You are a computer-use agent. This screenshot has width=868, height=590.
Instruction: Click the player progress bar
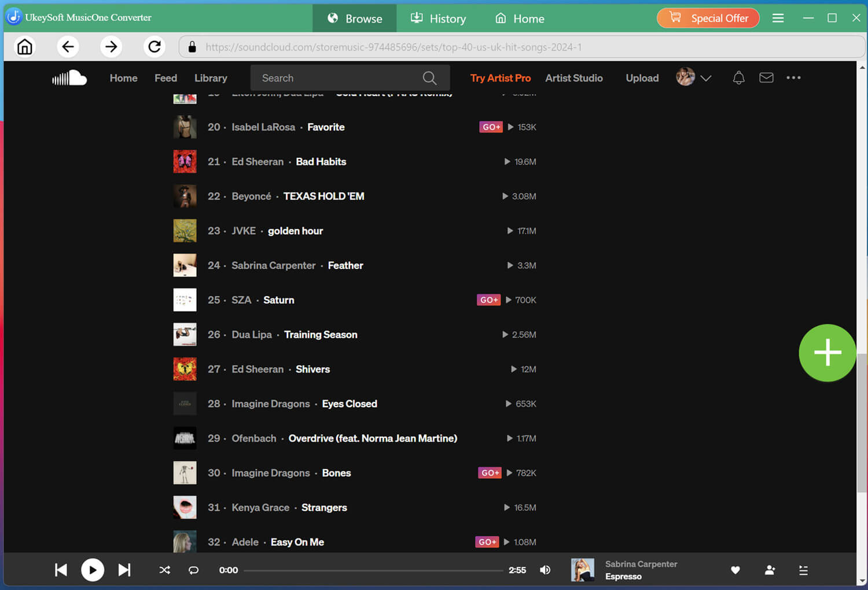pyautogui.click(x=373, y=570)
